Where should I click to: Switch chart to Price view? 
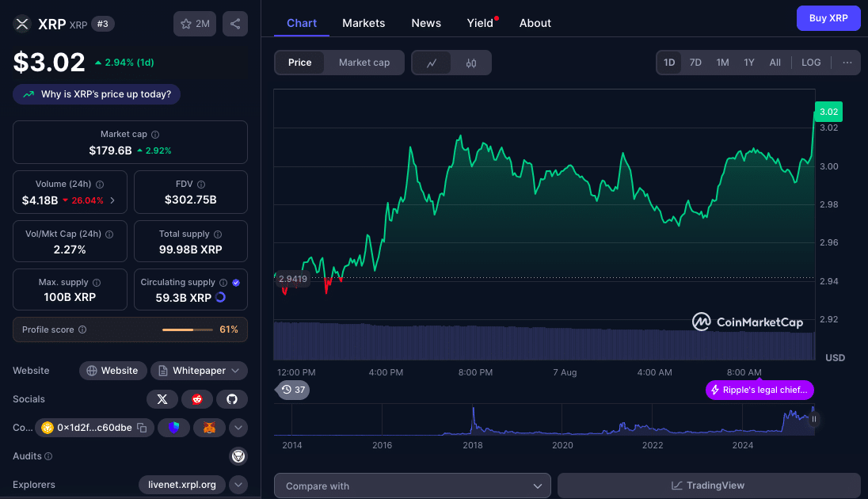[299, 63]
